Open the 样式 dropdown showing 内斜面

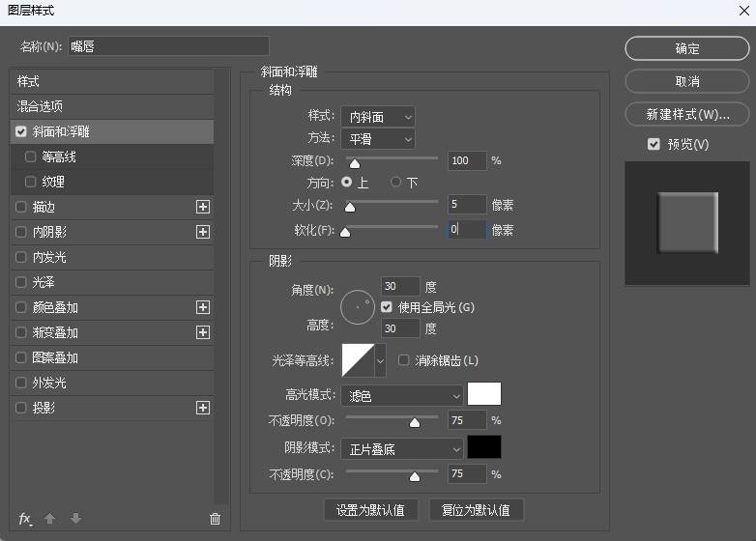378,117
